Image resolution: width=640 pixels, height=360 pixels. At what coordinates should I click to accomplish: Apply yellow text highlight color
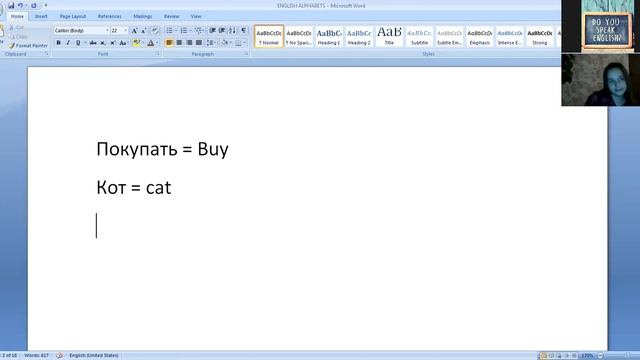tap(136, 43)
